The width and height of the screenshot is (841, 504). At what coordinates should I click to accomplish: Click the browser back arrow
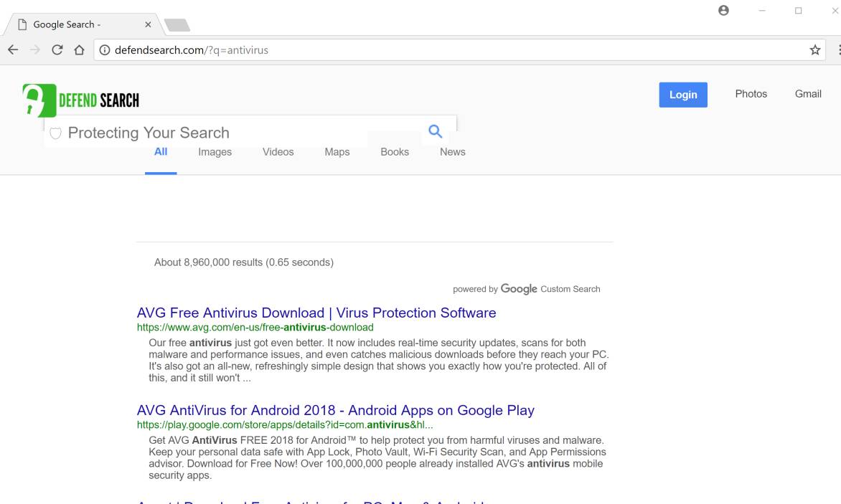click(x=13, y=50)
